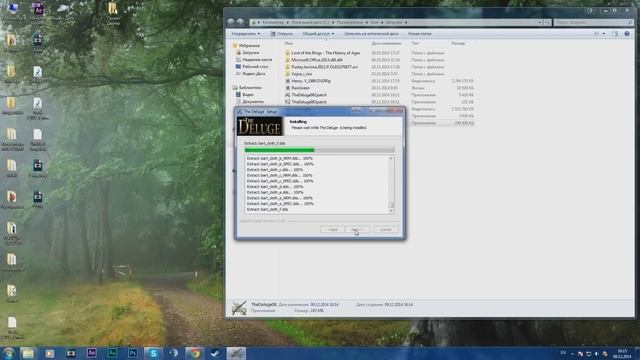The height and width of the screenshot is (360, 640).
Task: Select the RainGreen file
Action: 300,88
